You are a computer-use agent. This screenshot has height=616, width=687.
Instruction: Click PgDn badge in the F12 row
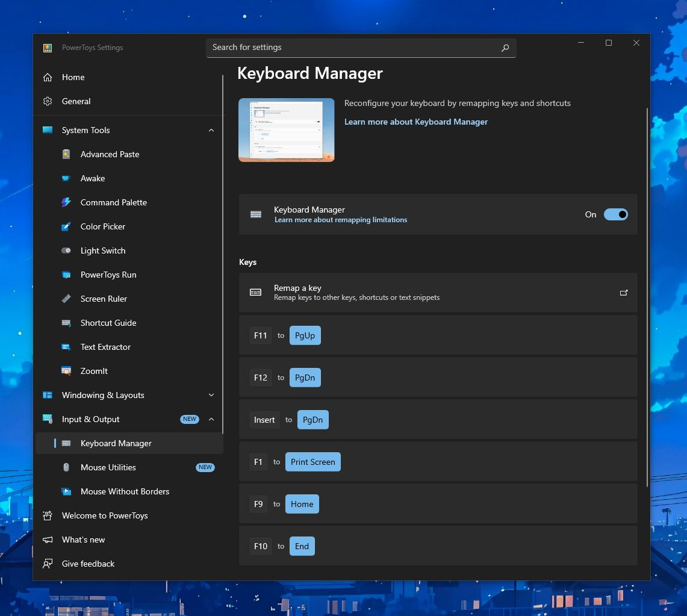pyautogui.click(x=305, y=378)
